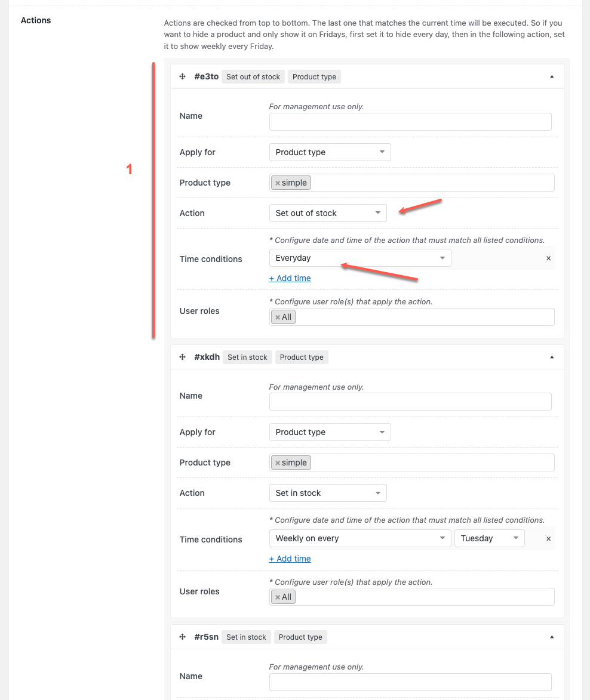Click '+ Add time' link in #e3to
The image size is (590, 700).
(x=290, y=278)
